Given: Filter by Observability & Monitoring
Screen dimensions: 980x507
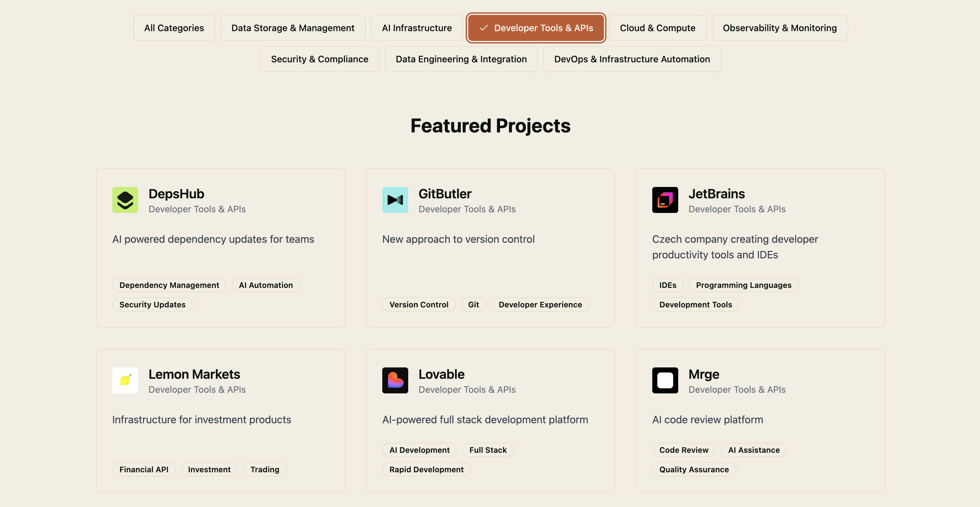Looking at the screenshot, I should pos(779,28).
